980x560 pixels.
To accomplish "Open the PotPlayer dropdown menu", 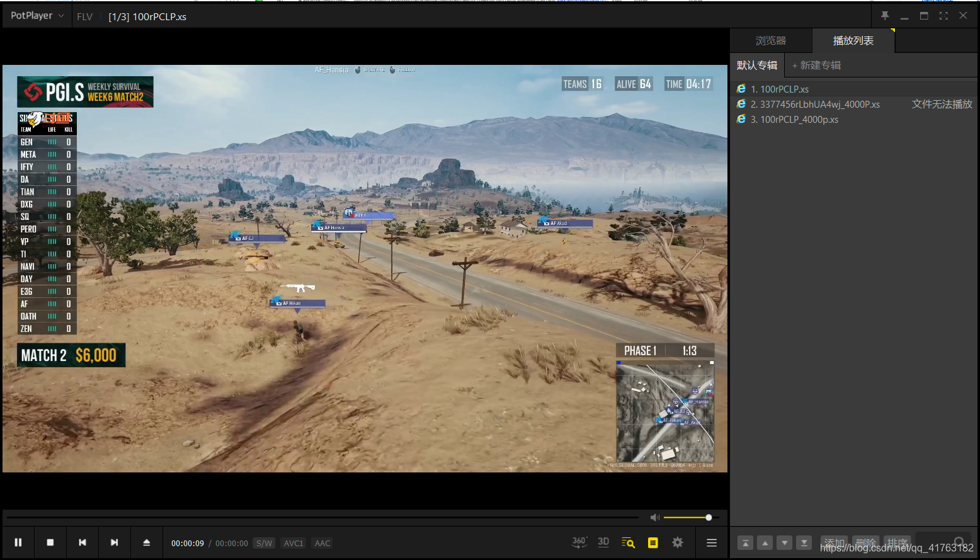I will (37, 16).
